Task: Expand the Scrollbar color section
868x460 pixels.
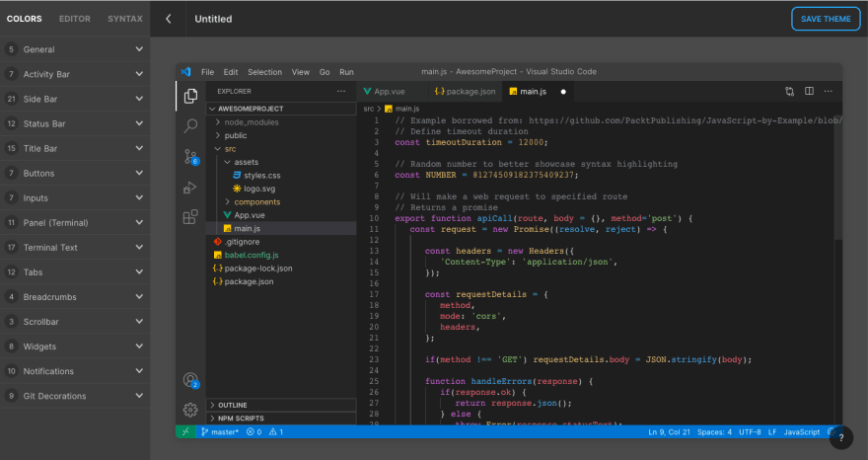Action: pos(75,322)
